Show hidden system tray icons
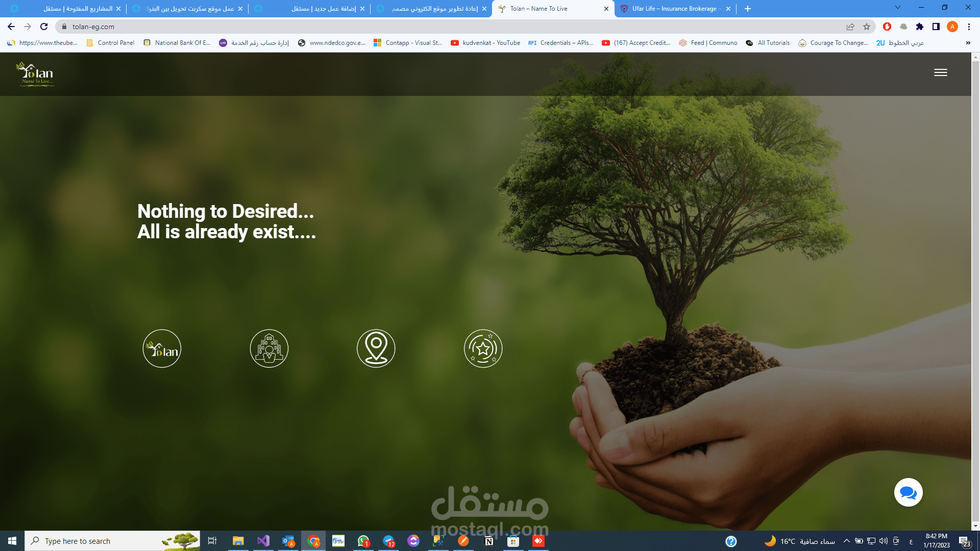Screen dimensions: 980x551 (x=847, y=541)
